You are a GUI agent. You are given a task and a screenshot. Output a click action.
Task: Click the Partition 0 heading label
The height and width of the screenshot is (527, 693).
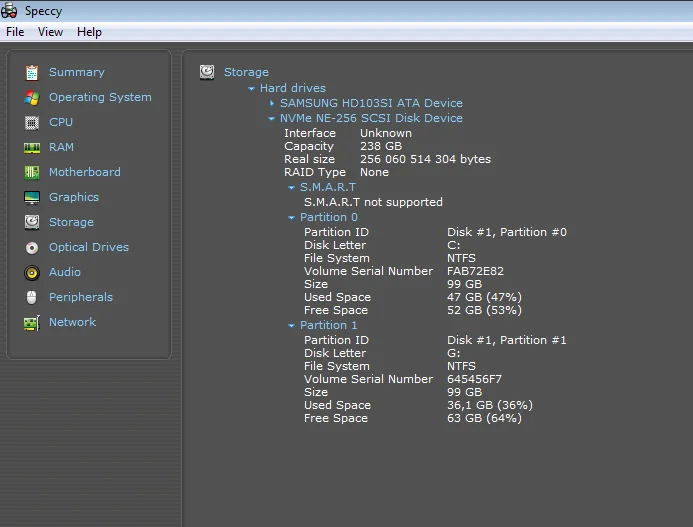328,217
